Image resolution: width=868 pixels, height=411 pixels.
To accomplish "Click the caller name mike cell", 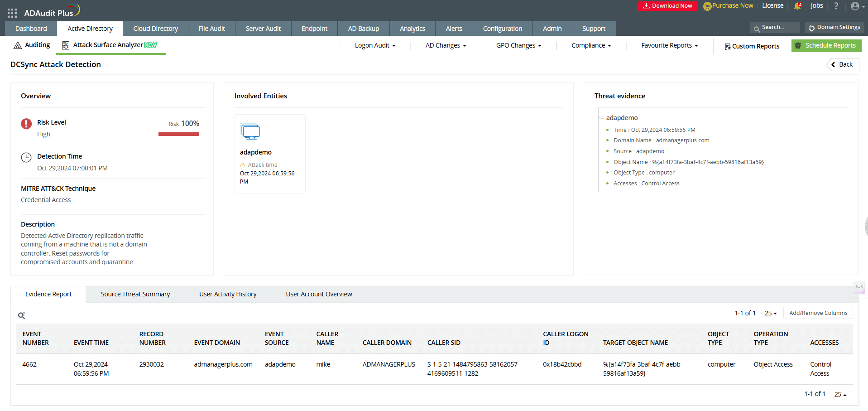I will coord(323,365).
